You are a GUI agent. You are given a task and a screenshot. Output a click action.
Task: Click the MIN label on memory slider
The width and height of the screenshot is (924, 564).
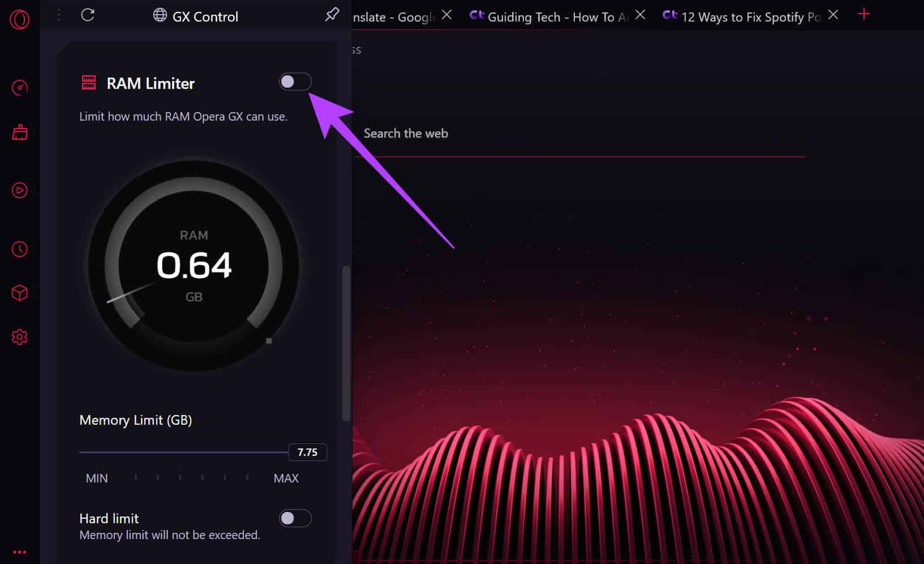[x=97, y=478]
